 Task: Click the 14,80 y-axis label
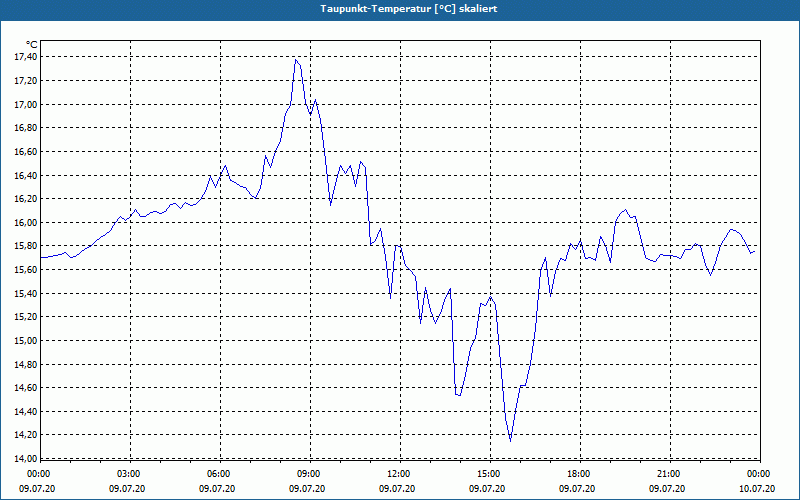click(26, 364)
